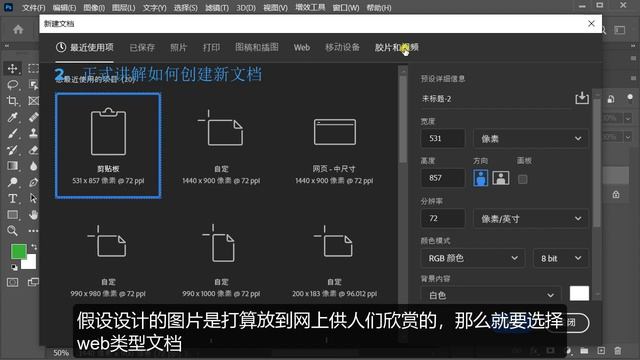The image size is (640, 360).
Task: Select the Eyedropper tool
Action: (12, 117)
